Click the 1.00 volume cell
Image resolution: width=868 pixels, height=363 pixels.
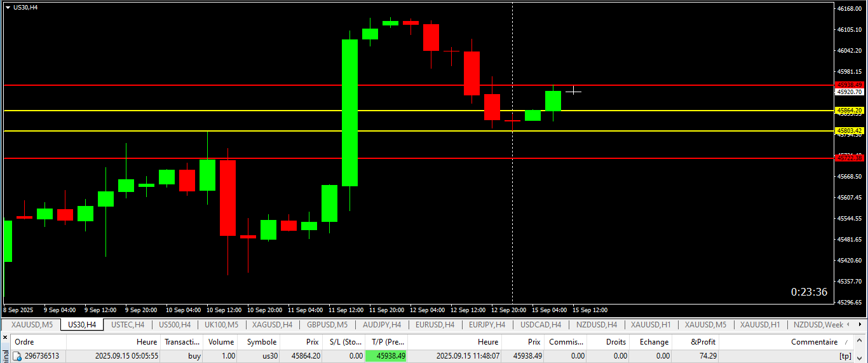click(227, 357)
